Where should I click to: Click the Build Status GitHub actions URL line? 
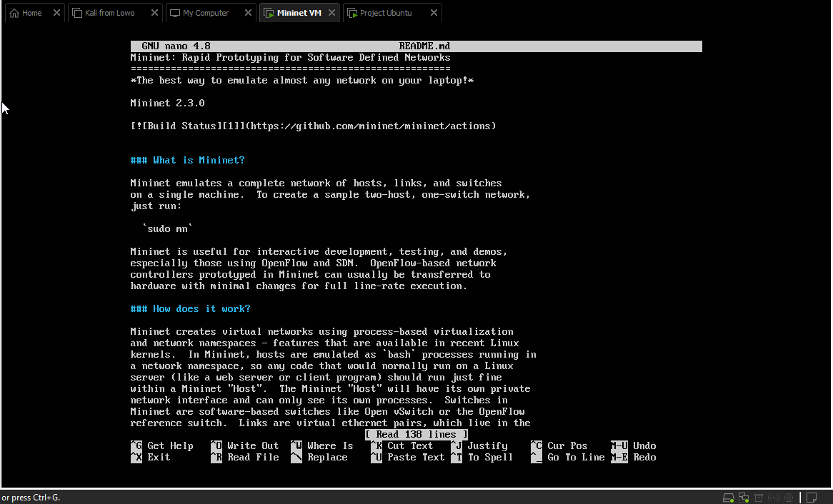pyautogui.click(x=314, y=126)
